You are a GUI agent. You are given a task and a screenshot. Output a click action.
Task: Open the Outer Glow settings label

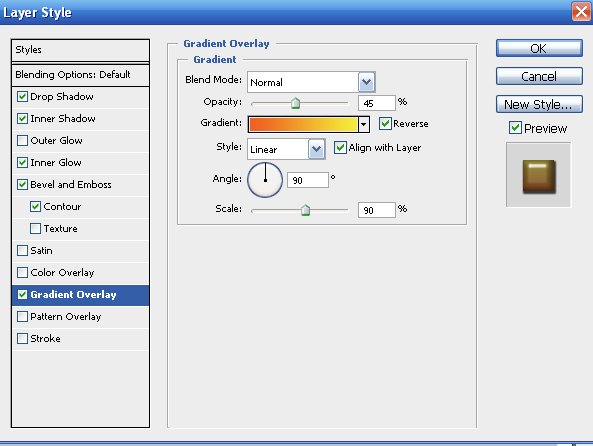pos(56,140)
